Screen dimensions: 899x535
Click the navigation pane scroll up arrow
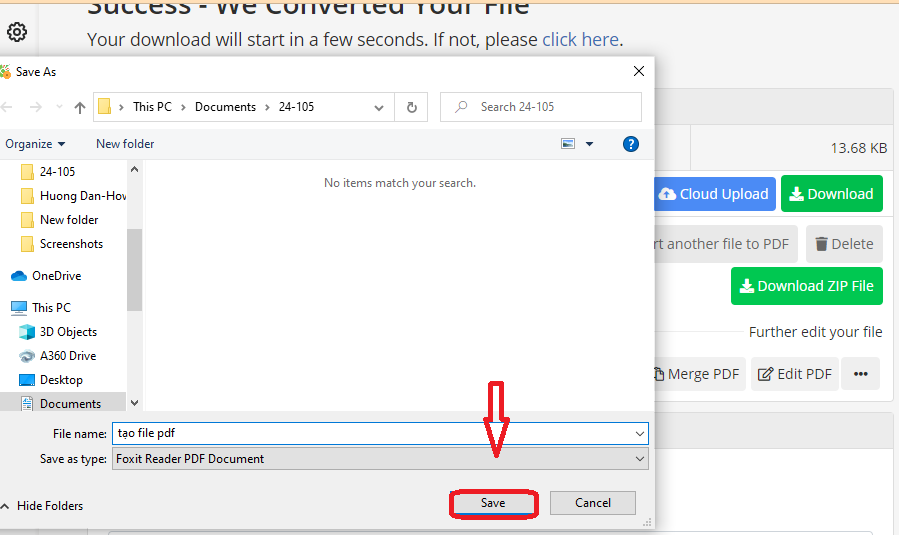coord(134,169)
